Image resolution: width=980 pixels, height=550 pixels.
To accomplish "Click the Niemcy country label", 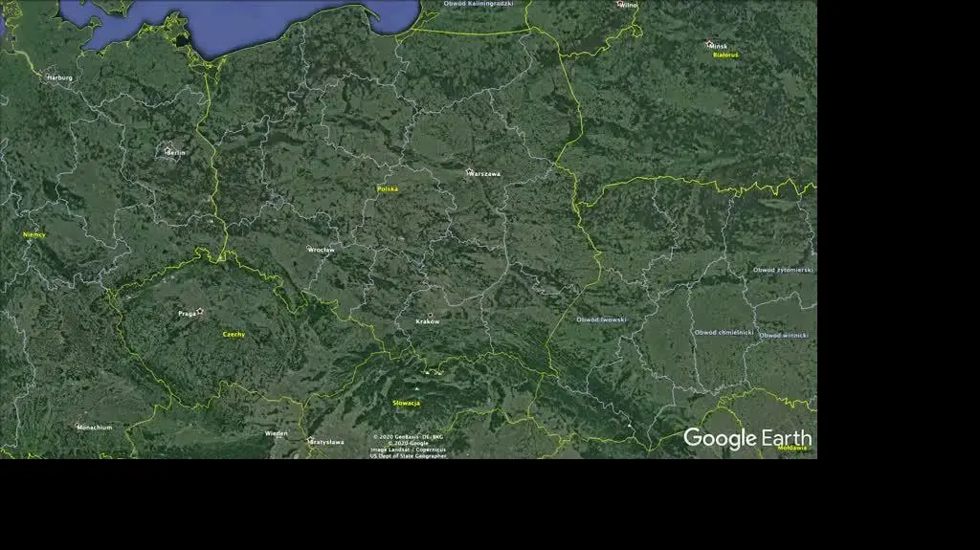I will pyautogui.click(x=34, y=235).
